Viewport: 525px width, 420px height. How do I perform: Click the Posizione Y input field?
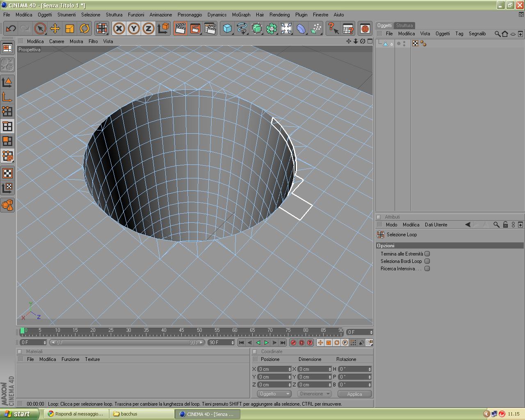pos(272,377)
